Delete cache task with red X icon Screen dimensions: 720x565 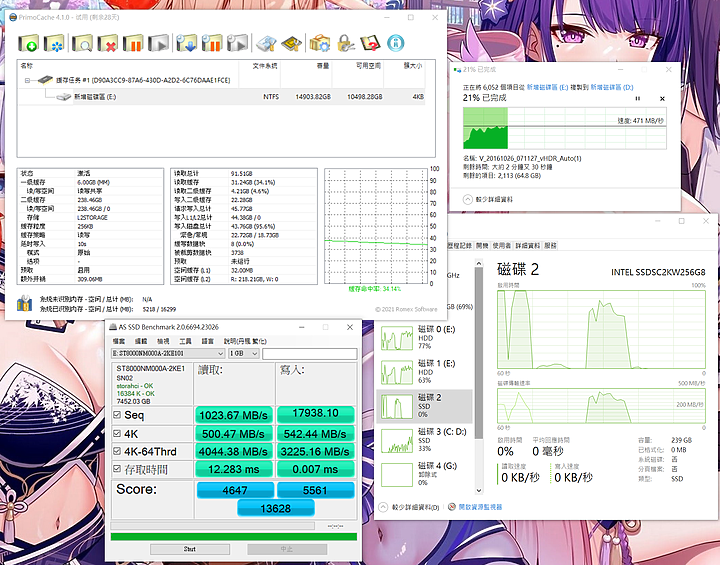point(107,43)
